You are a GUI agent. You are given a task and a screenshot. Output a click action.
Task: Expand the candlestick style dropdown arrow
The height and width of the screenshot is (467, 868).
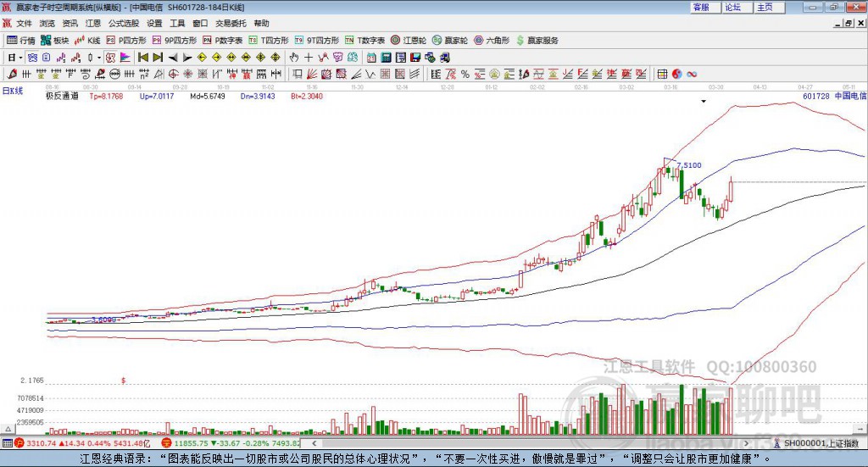[x=99, y=58]
